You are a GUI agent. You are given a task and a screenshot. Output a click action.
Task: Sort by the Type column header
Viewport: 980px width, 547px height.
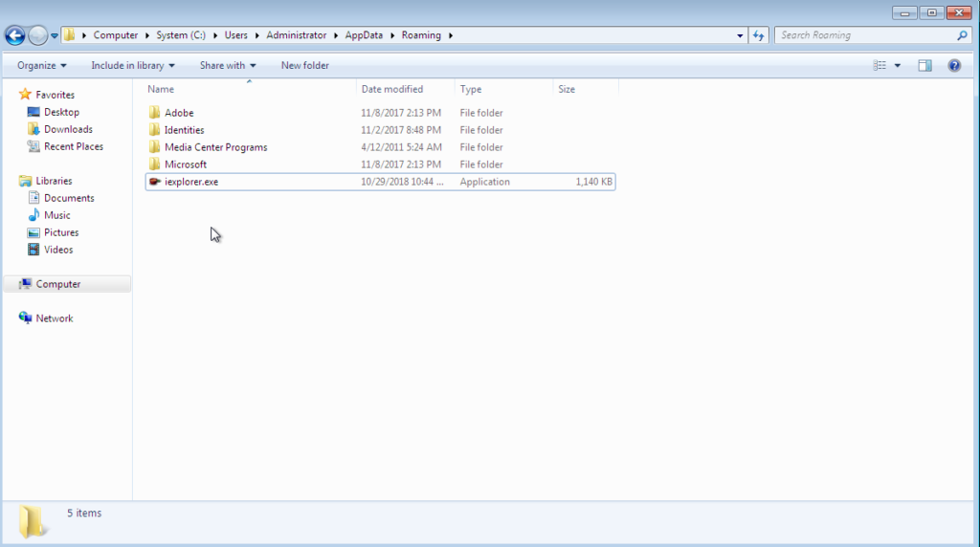coord(504,89)
